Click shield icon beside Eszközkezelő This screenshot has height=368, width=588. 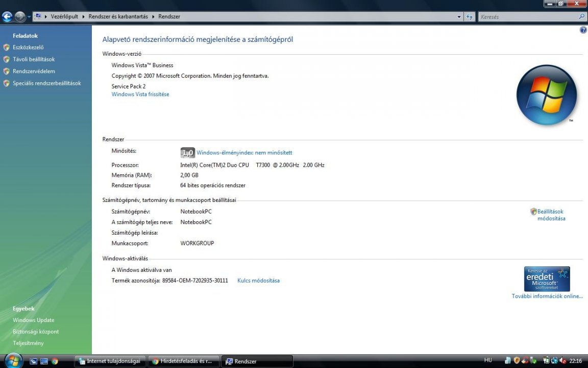coord(6,48)
